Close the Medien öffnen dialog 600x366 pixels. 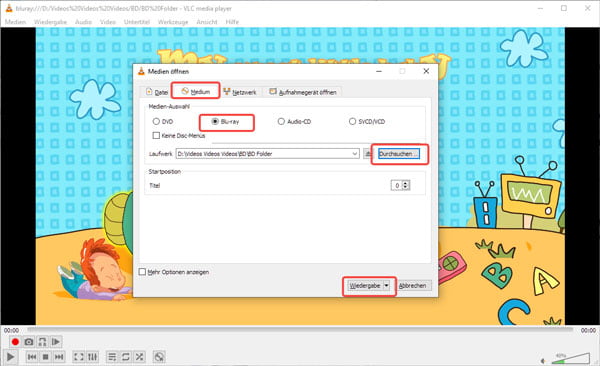[426, 71]
